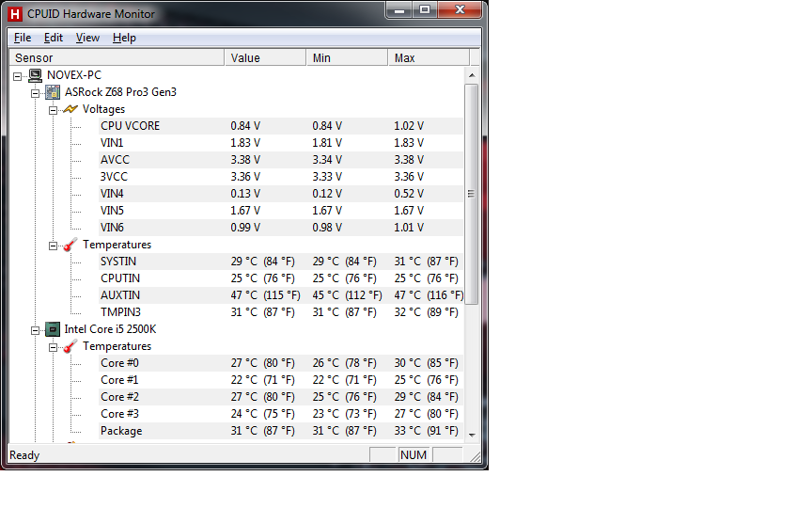Select the CPU VCORE row
Screen dimensions: 812x508
pyautogui.click(x=281, y=126)
